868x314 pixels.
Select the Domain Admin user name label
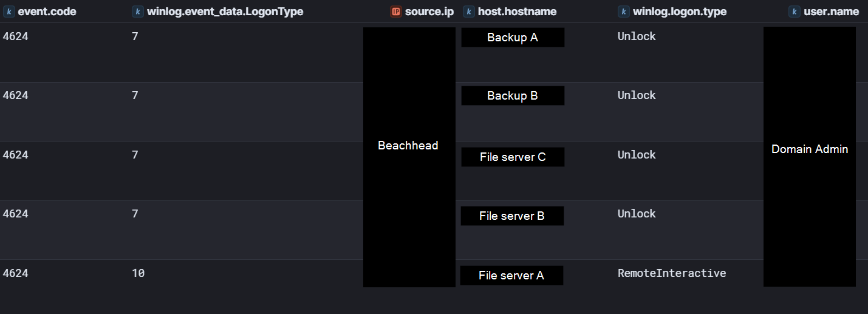point(810,149)
